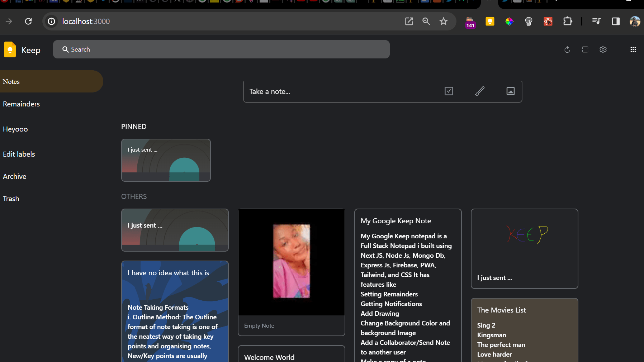Viewport: 644px width, 362px height.
Task: Click 'Sing 2' in Movies List
Action: tap(486, 325)
